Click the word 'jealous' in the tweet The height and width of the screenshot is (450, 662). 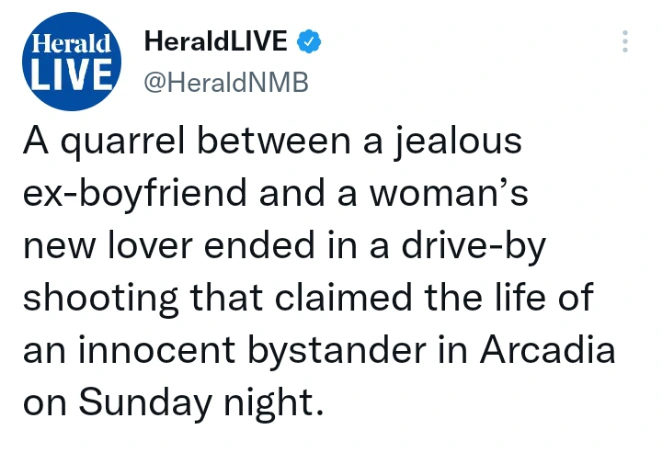[458, 143]
